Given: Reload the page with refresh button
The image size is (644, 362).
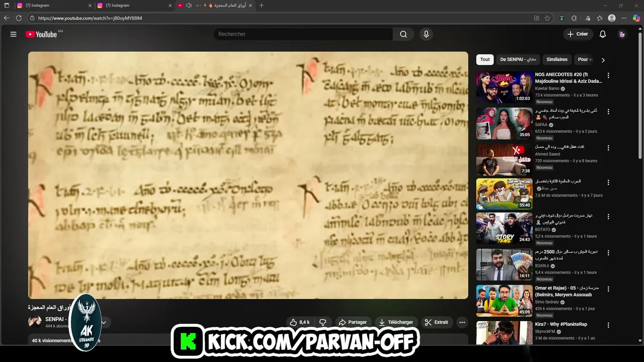Looking at the screenshot, I should [x=19, y=18].
